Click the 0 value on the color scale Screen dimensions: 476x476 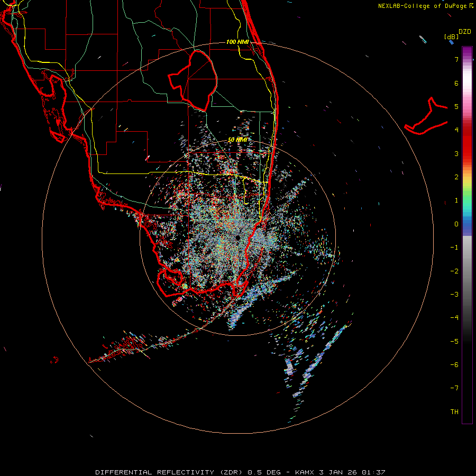(456, 224)
